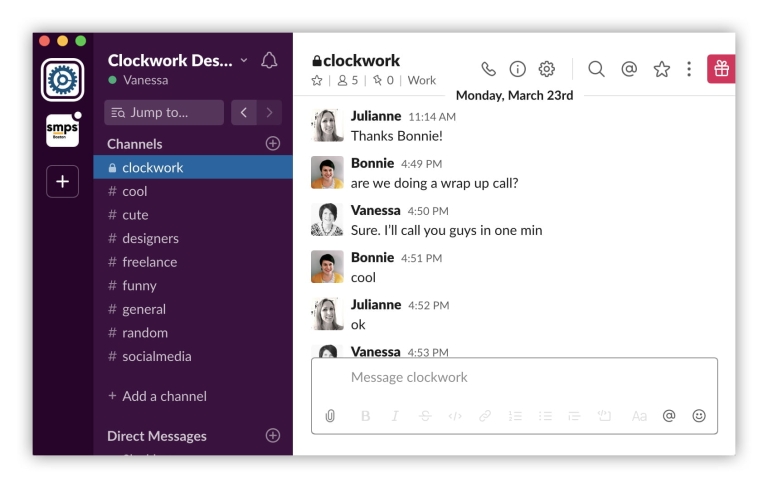Viewport: 768px width, 488px height.
Task: Click the macOS green fullscreen button
Action: pos(80,41)
